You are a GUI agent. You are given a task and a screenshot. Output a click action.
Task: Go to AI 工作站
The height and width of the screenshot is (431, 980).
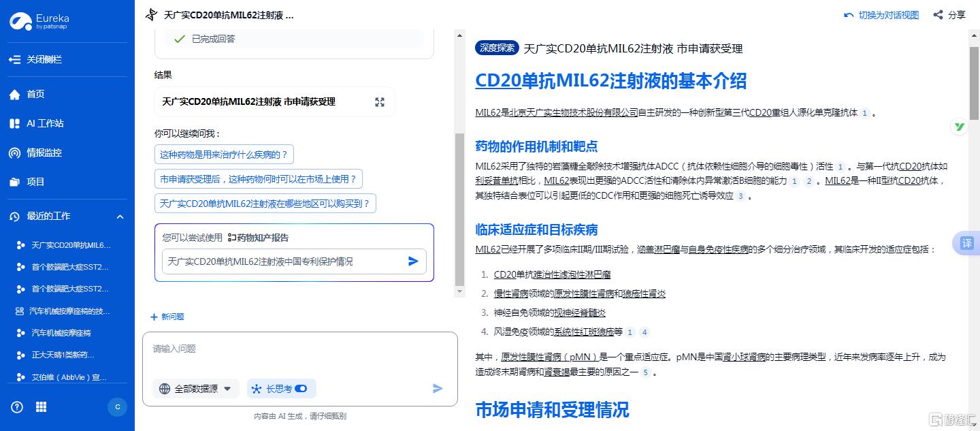(x=44, y=123)
